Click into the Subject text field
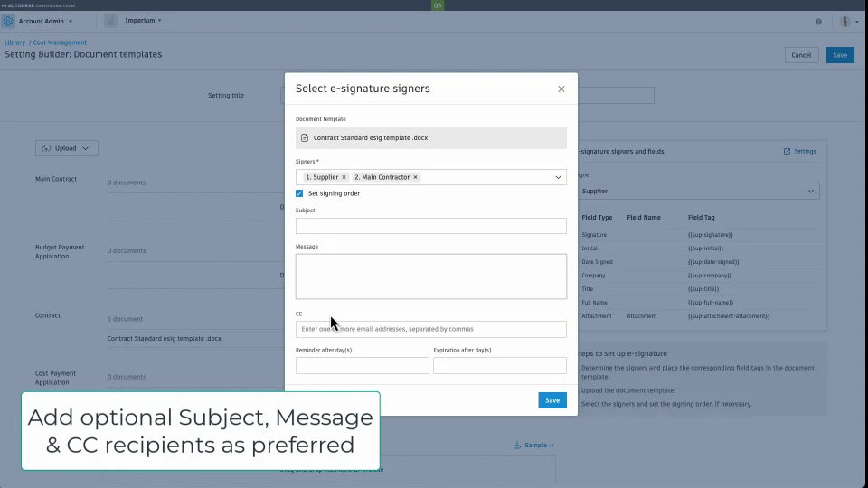The width and height of the screenshot is (868, 488). point(430,226)
